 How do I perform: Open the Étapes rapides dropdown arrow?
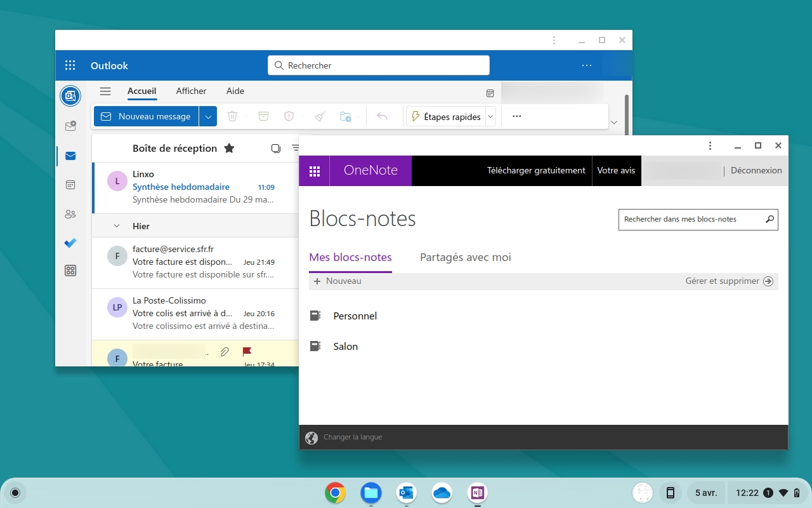(490, 116)
